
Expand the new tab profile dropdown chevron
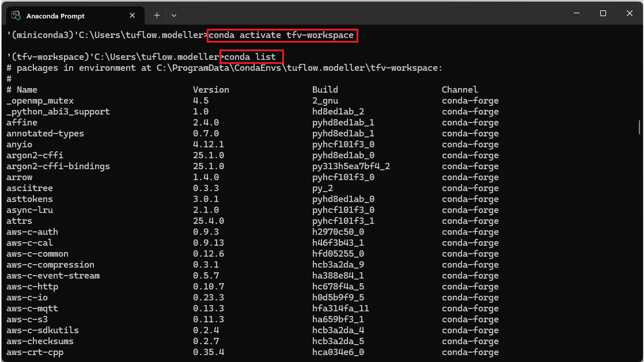(x=174, y=15)
